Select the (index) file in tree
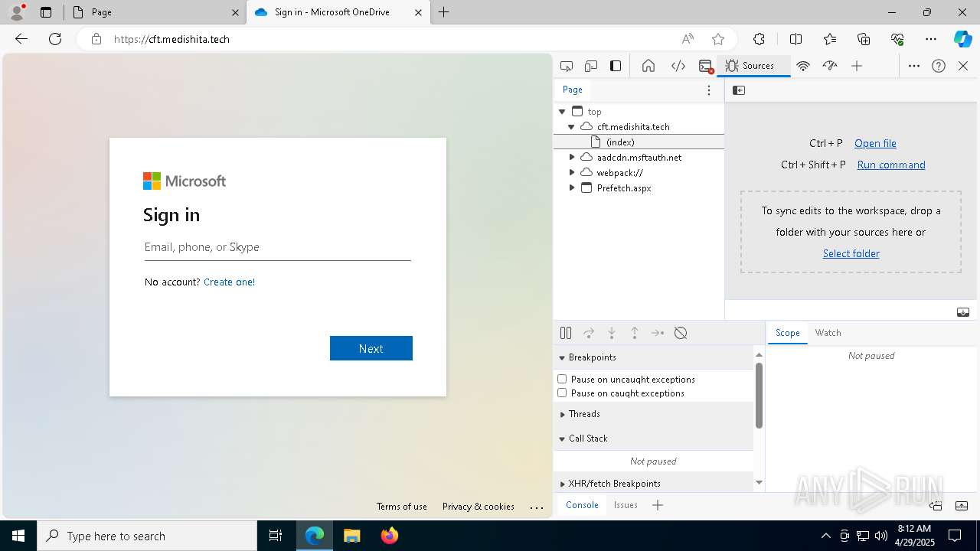 pos(639,142)
